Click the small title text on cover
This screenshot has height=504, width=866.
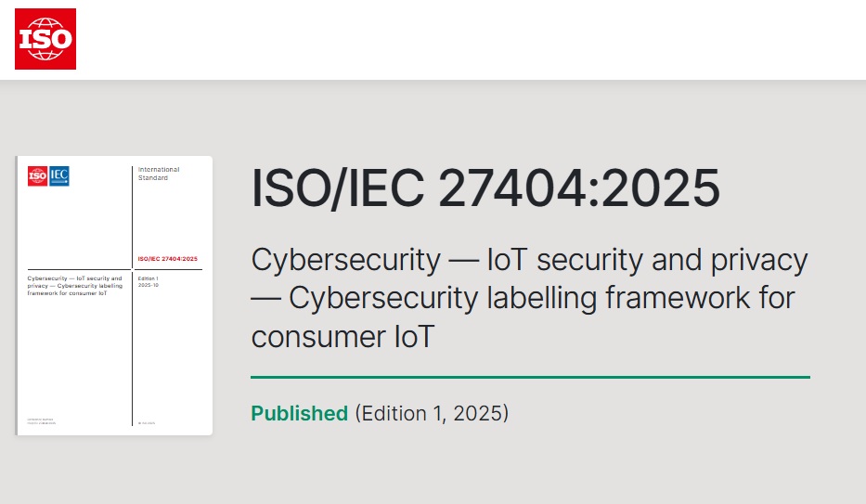point(74,286)
